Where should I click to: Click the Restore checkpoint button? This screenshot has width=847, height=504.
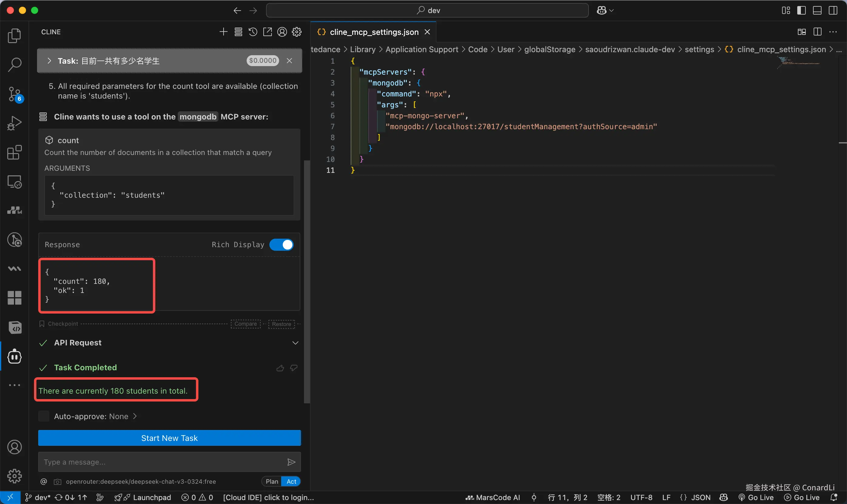pos(281,324)
